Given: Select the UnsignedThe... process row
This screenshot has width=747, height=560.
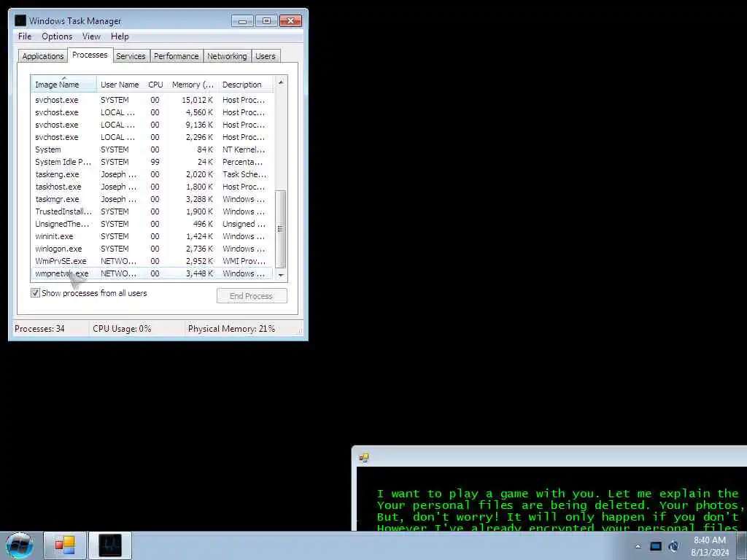Looking at the screenshot, I should [x=152, y=224].
